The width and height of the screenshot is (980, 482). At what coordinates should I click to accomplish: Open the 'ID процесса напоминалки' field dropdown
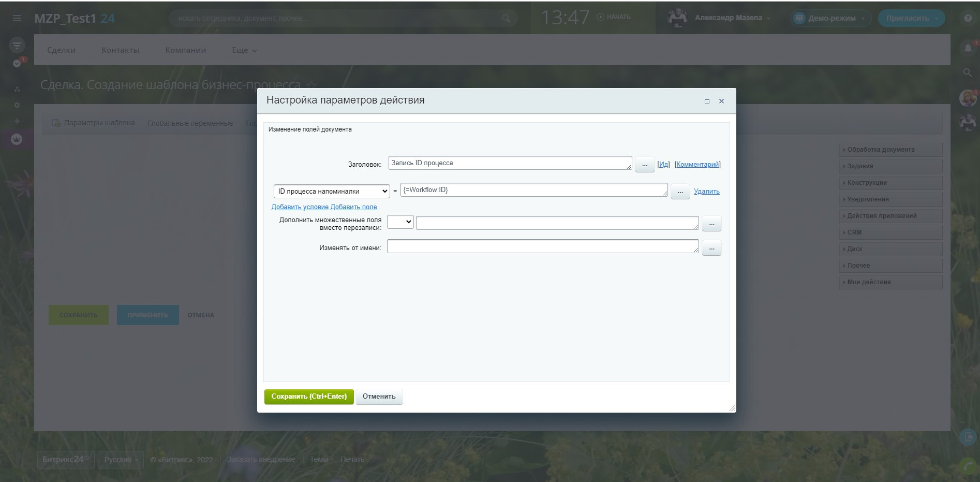[x=332, y=192]
